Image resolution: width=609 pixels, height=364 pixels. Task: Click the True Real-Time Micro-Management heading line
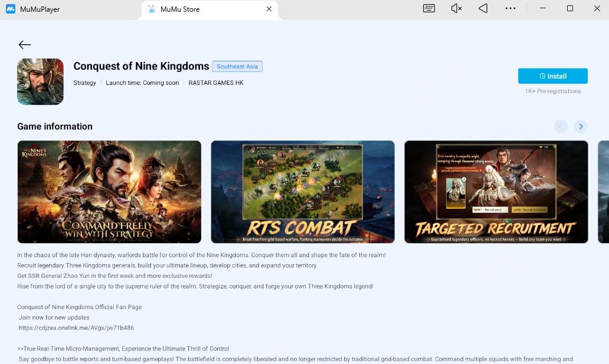(123, 349)
